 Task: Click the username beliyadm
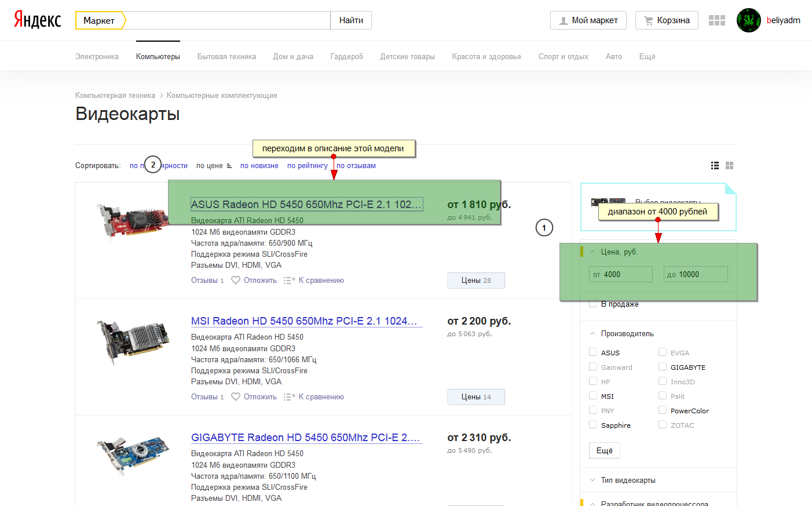click(x=784, y=20)
